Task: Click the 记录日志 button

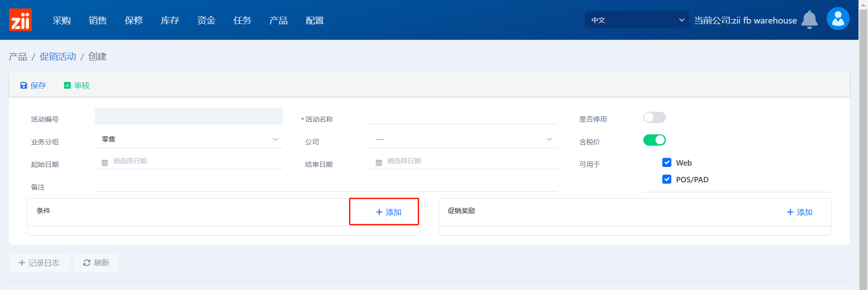Action: (x=39, y=263)
